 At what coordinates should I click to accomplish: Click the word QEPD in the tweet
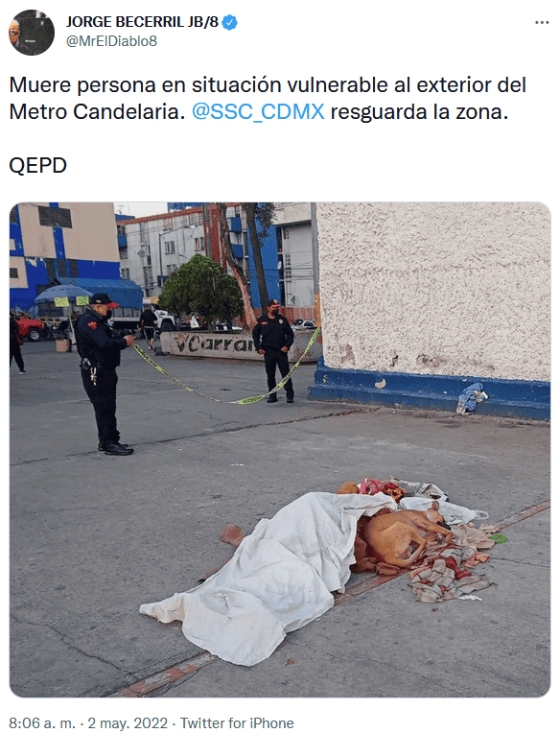click(x=37, y=165)
